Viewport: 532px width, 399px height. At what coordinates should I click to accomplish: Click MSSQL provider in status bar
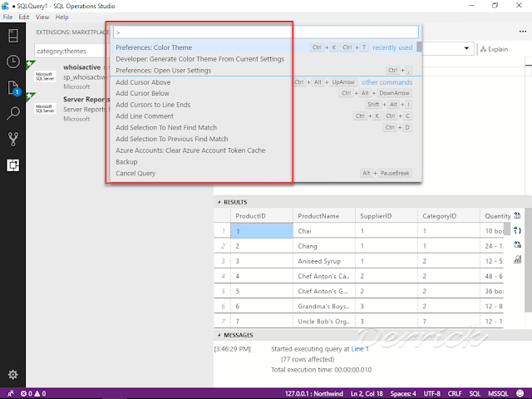click(498, 393)
